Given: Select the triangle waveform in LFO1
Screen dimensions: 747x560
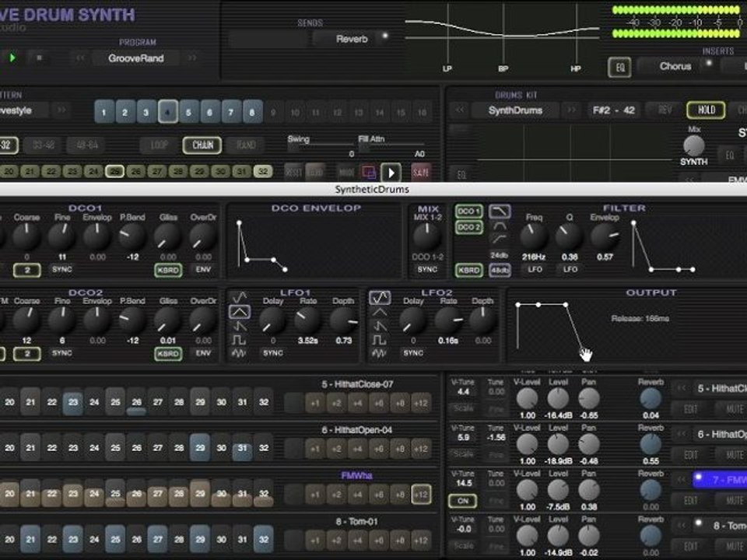Looking at the screenshot, I should [x=240, y=311].
